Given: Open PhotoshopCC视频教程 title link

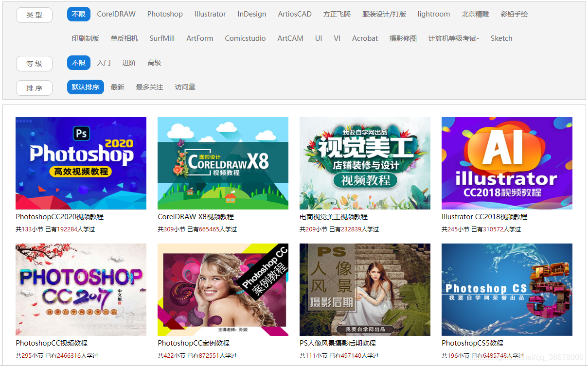Looking at the screenshot, I should click(x=52, y=343).
